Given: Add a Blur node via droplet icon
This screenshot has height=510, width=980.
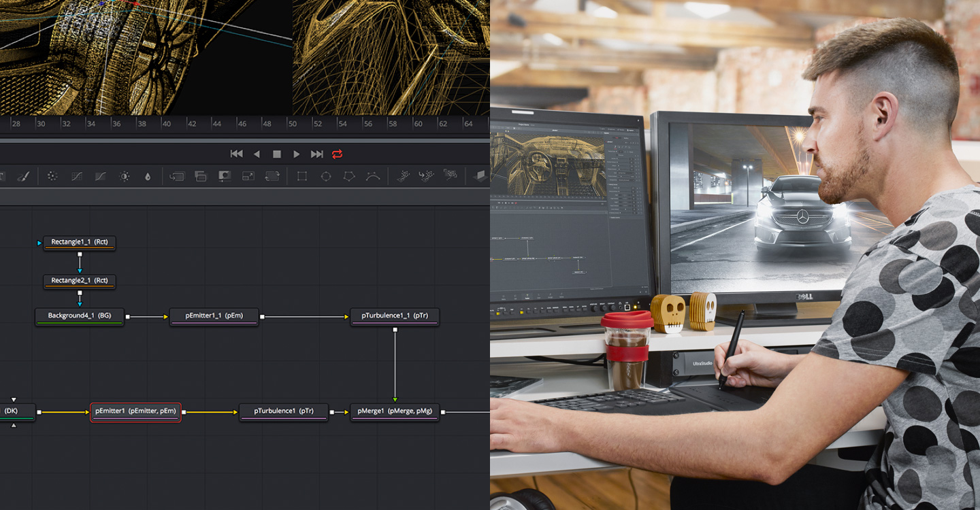Looking at the screenshot, I should click(x=148, y=176).
